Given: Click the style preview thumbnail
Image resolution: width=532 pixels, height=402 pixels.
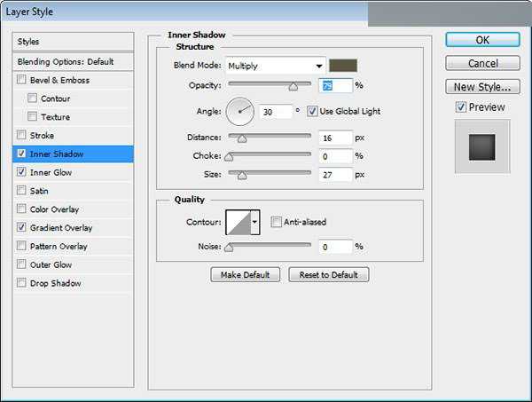Looking at the screenshot, I should 481,146.
